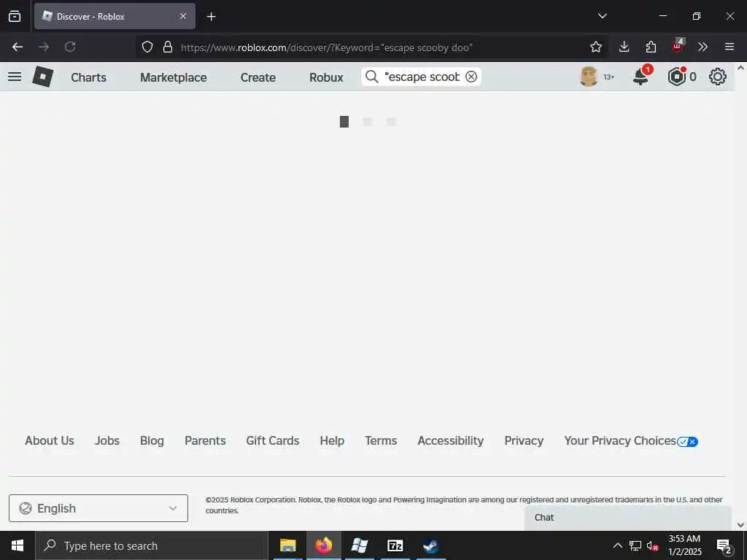Open the Roblox hamburger navigation menu
The height and width of the screenshot is (560, 747).
15,77
